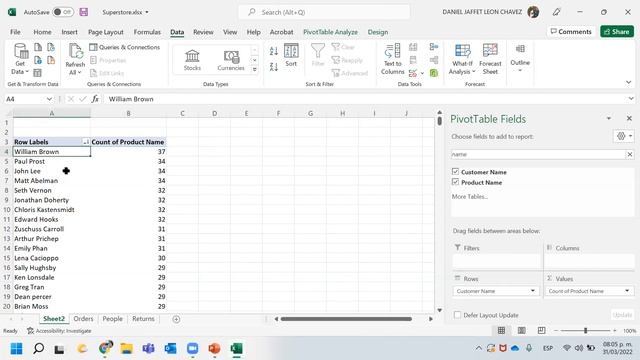Add a new sheet

click(176, 319)
